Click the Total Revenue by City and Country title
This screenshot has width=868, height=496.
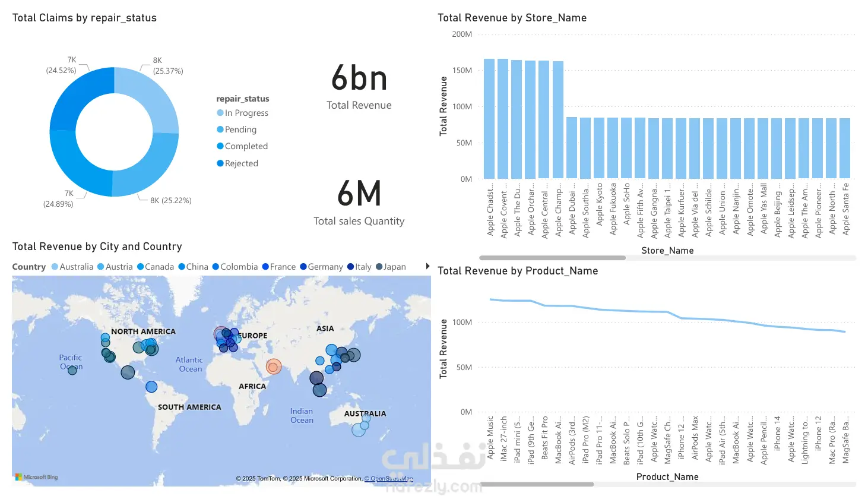[x=97, y=247]
